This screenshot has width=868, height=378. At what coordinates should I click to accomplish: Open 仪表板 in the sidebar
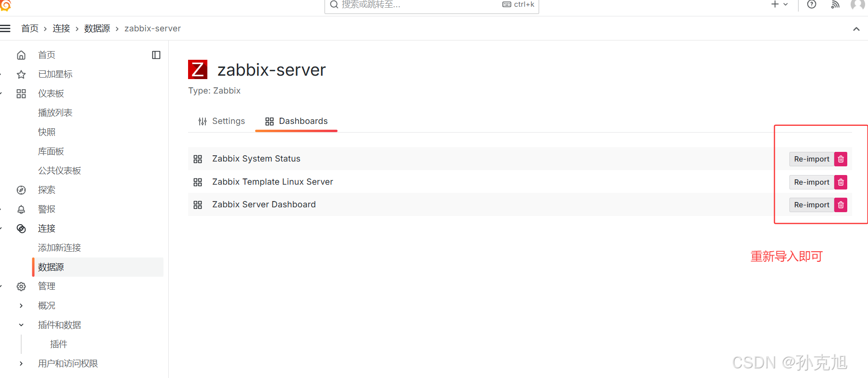(x=51, y=94)
